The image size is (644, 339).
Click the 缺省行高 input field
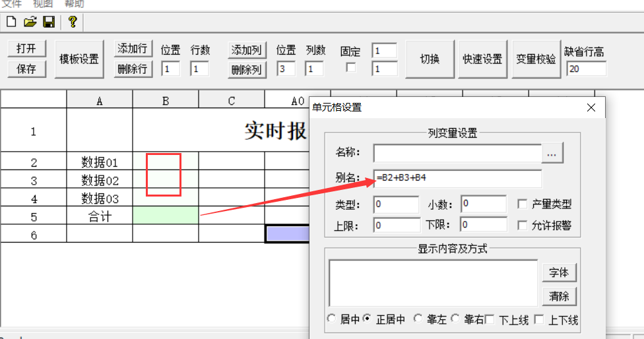click(x=586, y=68)
